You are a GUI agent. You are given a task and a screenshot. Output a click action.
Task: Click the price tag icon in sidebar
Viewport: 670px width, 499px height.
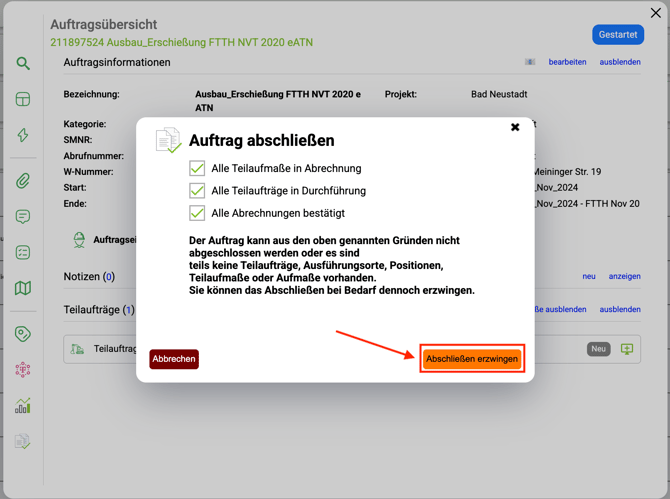click(23, 334)
